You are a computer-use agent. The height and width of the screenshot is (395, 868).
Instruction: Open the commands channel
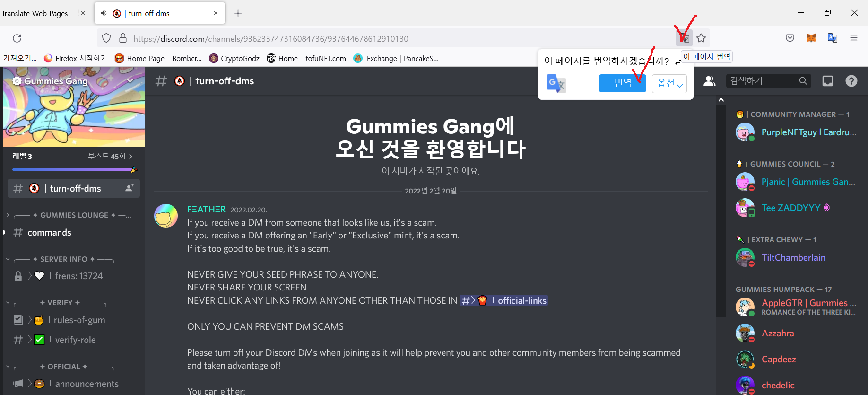74,232
